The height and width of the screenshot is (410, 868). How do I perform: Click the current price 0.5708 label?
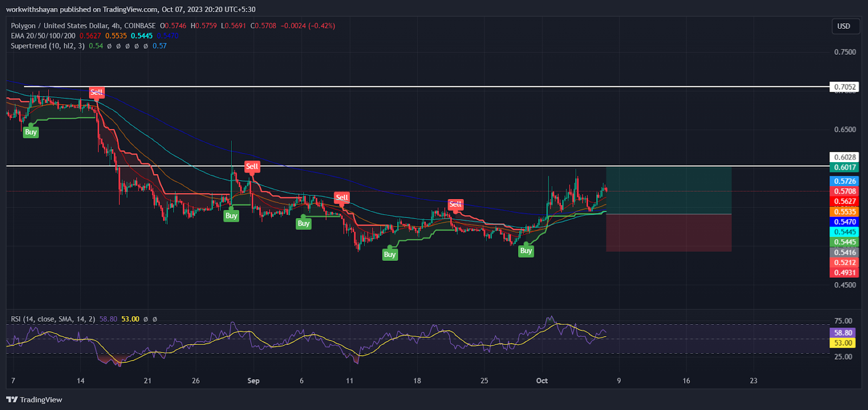point(844,191)
